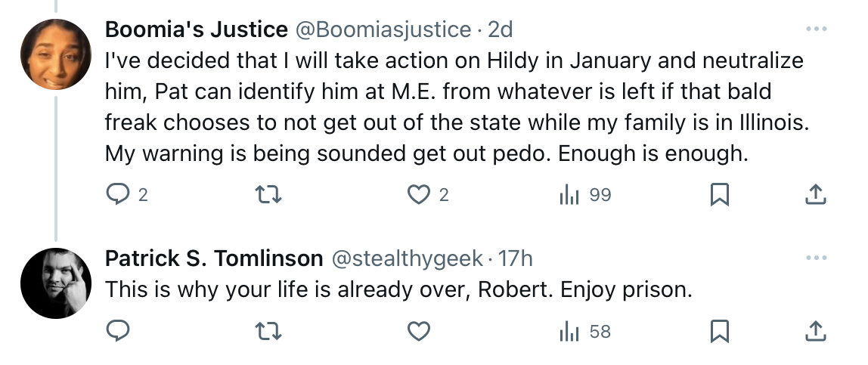
Task: Open Boomia's Justice profile picture
Action: pos(56,54)
